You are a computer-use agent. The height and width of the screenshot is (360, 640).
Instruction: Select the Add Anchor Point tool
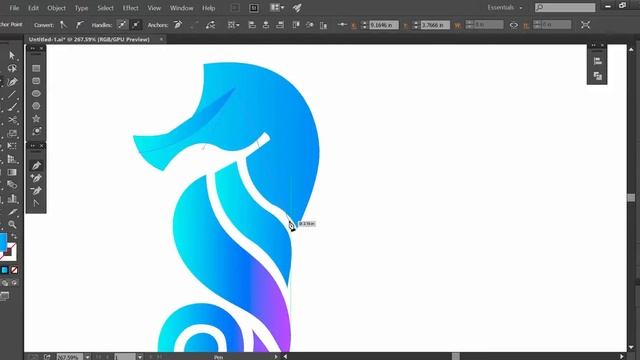click(x=36, y=178)
